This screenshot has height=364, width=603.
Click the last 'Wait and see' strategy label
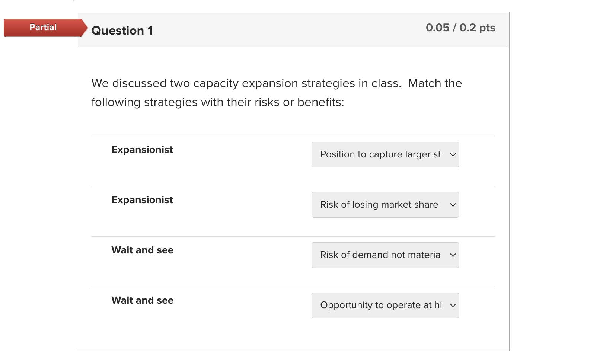point(142,300)
